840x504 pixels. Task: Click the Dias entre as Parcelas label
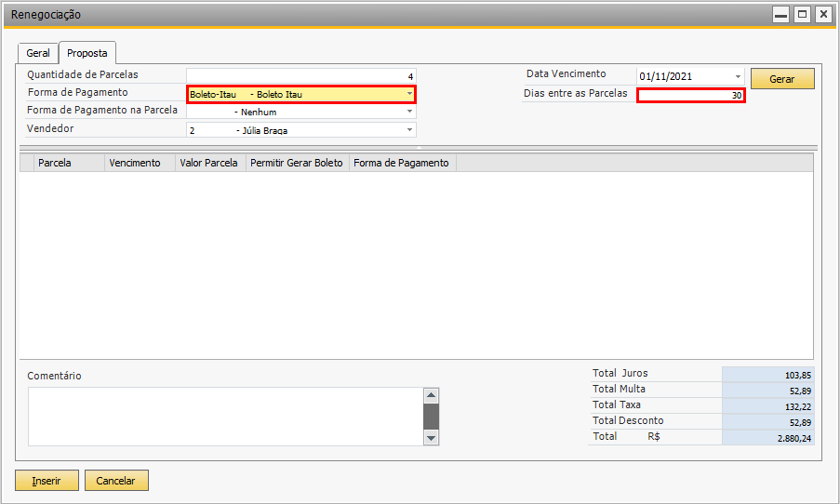[576, 93]
